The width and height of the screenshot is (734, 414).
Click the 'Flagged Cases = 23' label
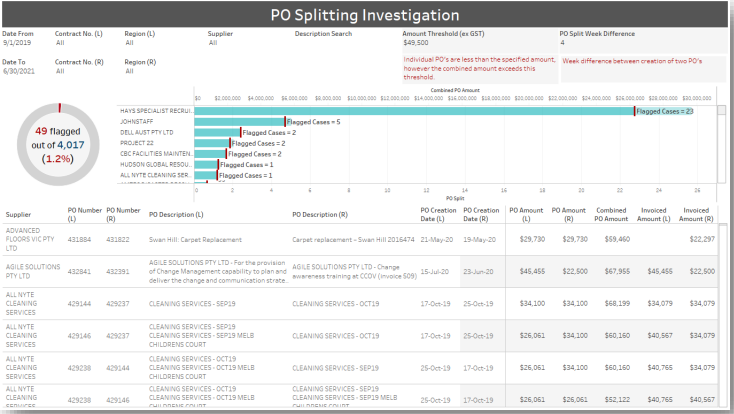coord(665,111)
